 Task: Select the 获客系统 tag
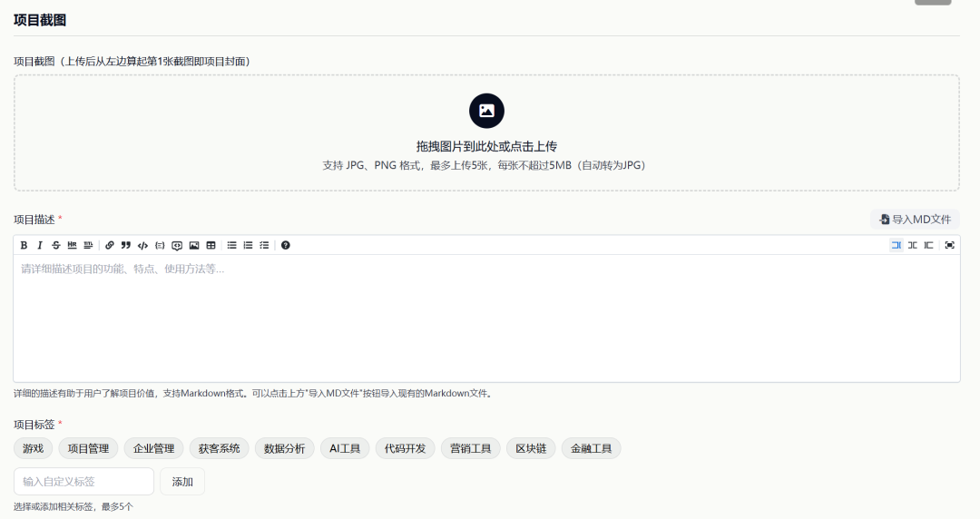pyautogui.click(x=219, y=448)
